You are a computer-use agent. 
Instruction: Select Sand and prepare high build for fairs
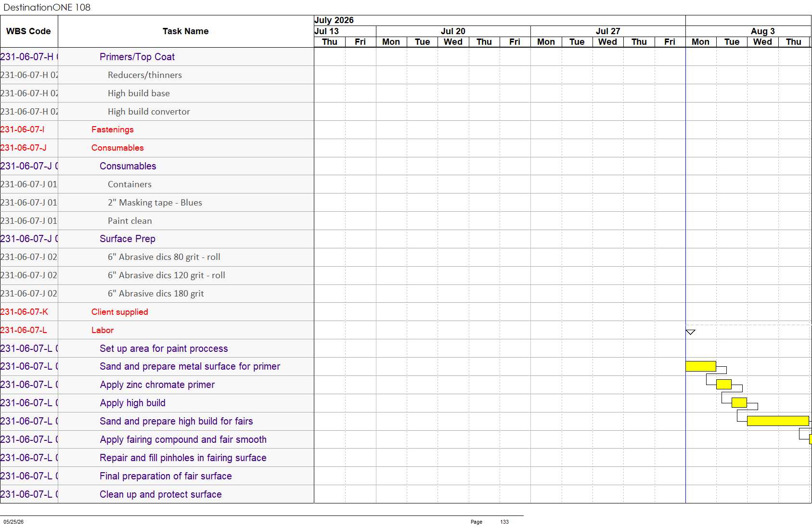pos(176,421)
